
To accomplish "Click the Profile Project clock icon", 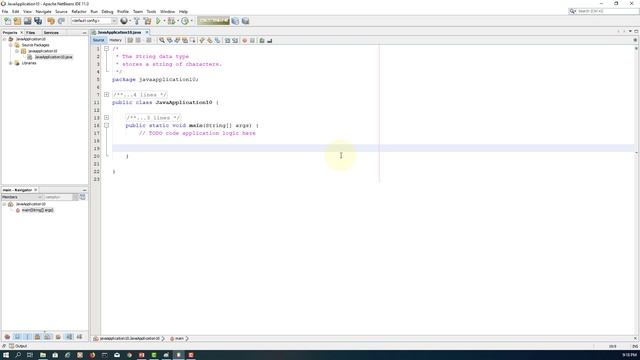I will (x=185, y=21).
